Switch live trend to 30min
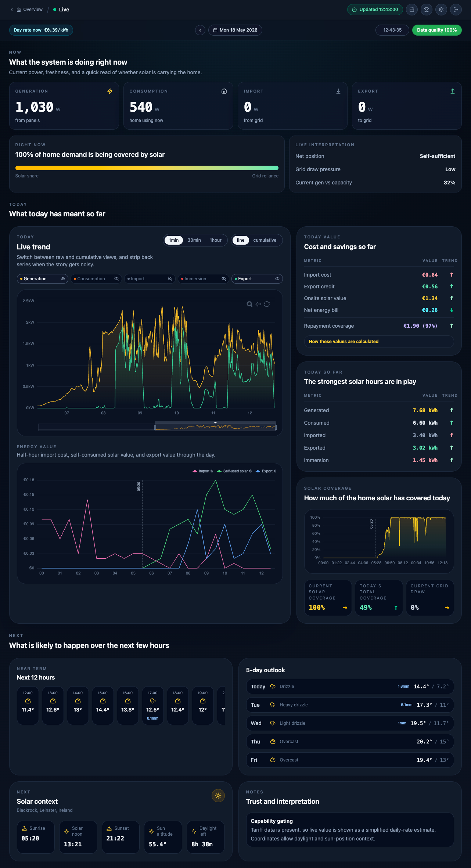Image resolution: width=471 pixels, height=868 pixels. click(194, 240)
